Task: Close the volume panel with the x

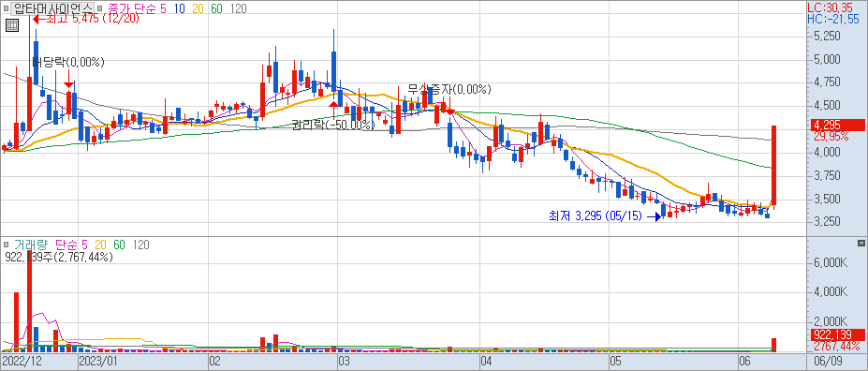Action: [x=861, y=244]
